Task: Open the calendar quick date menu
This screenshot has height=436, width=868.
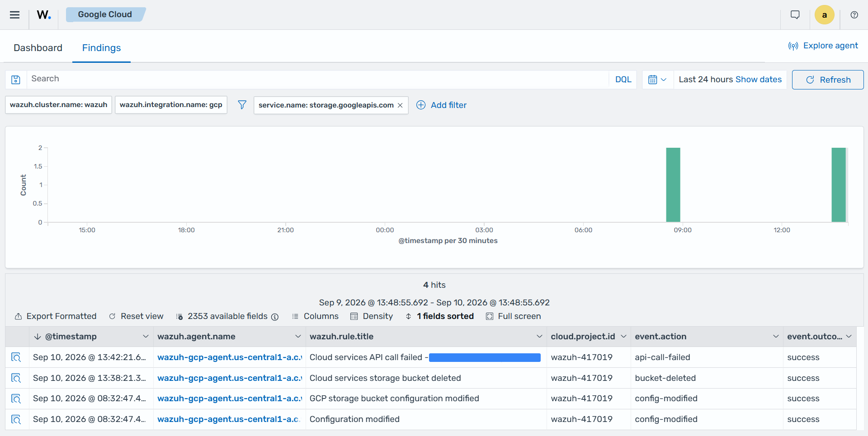Action: point(658,80)
